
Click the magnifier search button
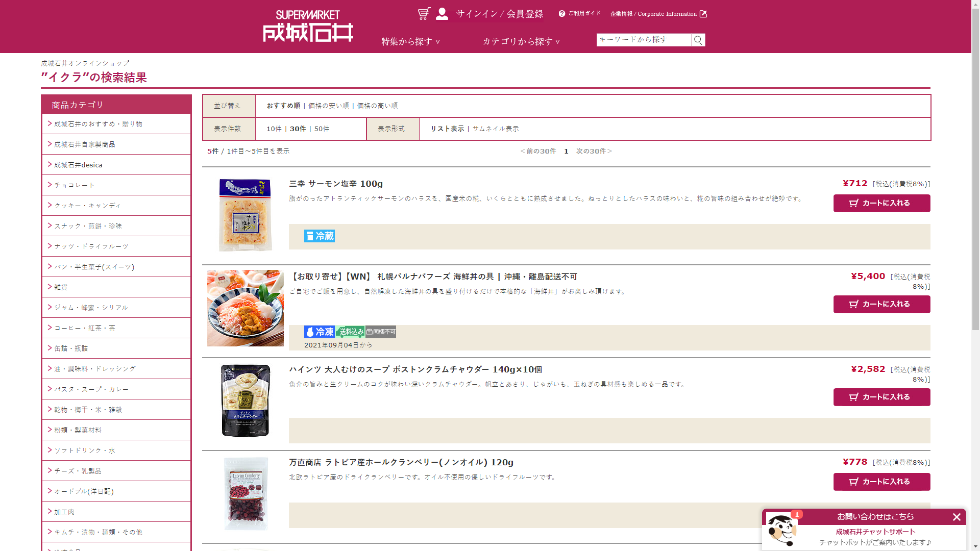click(x=698, y=40)
